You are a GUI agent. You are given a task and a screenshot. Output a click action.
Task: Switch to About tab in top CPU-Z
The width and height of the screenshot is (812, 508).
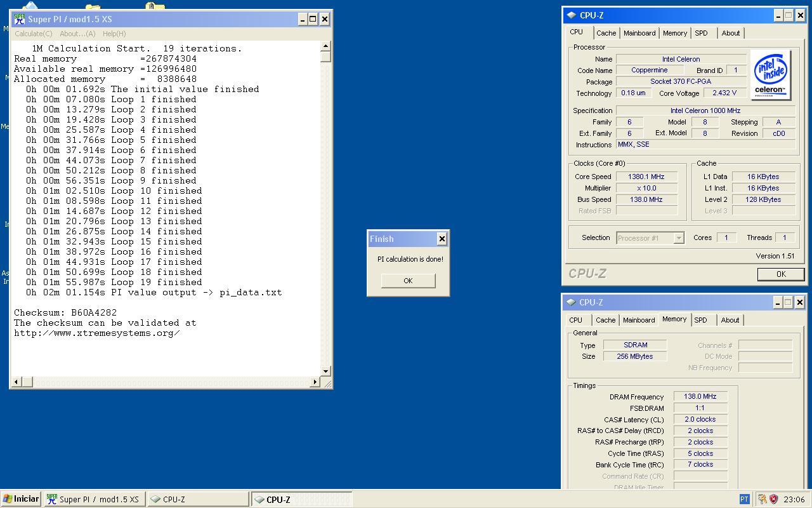pos(731,33)
